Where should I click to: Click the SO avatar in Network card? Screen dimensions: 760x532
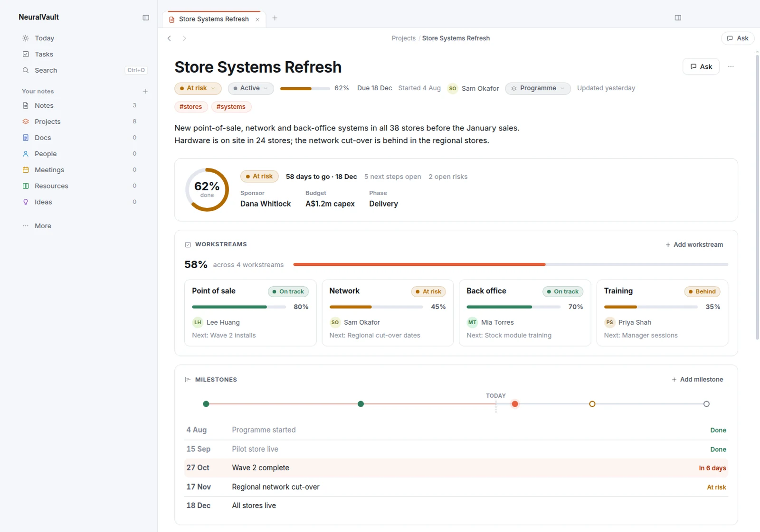click(x=335, y=322)
